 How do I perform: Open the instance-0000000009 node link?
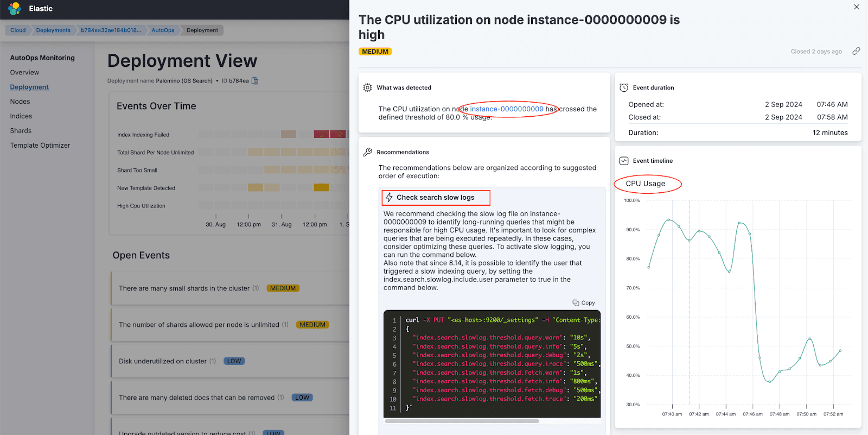506,109
